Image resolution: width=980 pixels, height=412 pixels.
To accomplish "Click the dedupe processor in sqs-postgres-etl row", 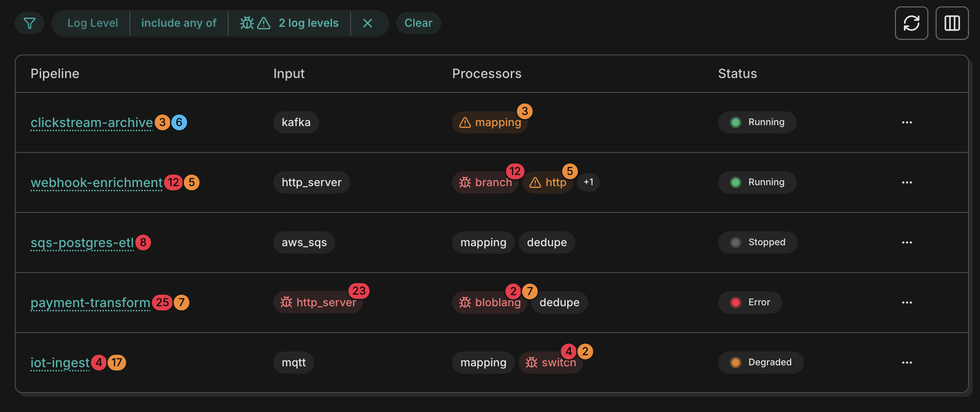I will (x=547, y=242).
